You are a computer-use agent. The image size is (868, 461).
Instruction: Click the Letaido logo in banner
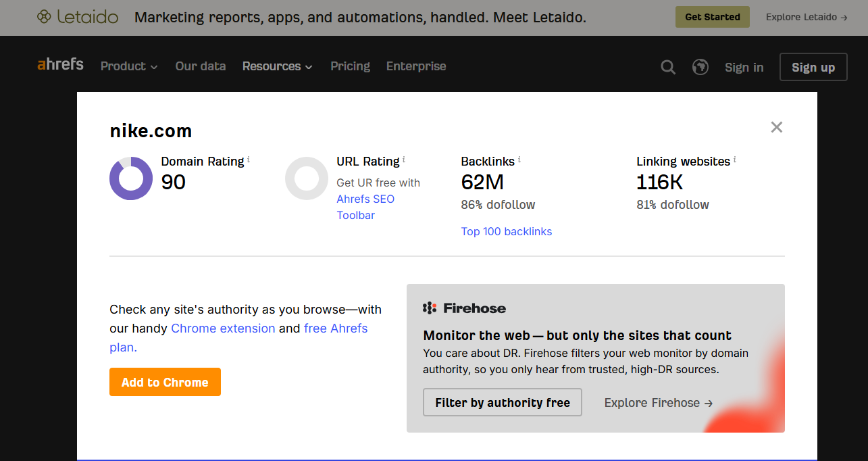[x=78, y=17]
